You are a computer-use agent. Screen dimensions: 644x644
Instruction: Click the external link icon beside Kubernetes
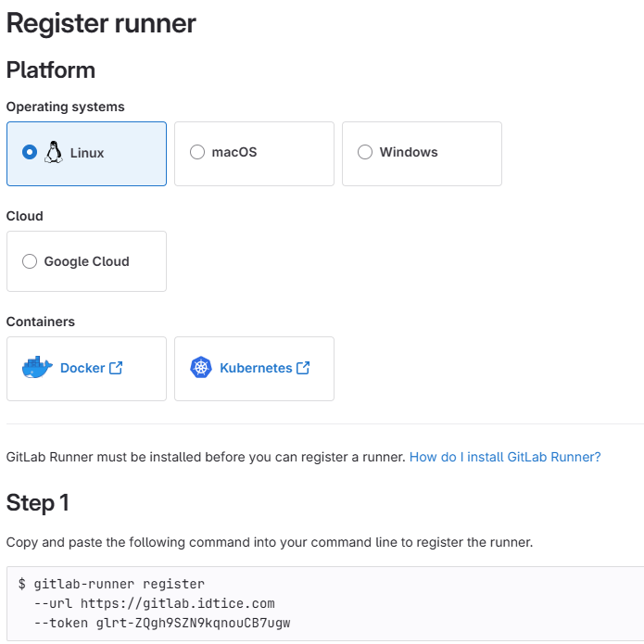point(303,368)
